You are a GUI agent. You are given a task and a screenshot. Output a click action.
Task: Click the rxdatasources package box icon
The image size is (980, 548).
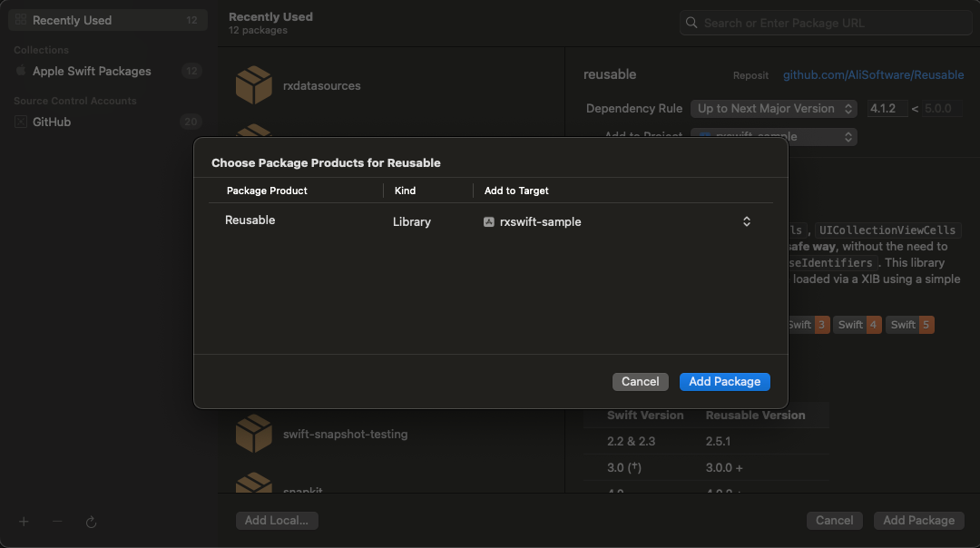tap(254, 85)
